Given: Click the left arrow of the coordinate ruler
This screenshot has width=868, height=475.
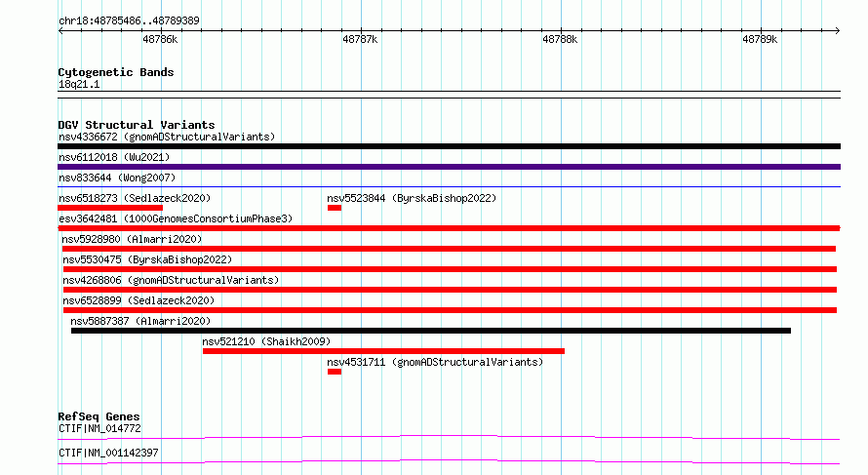Looking at the screenshot, I should pos(60,31).
